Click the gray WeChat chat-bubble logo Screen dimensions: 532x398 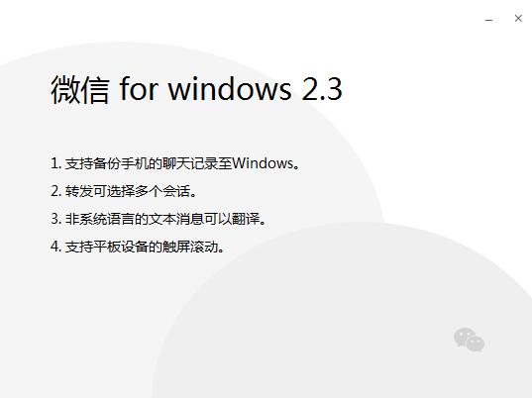coord(470,340)
